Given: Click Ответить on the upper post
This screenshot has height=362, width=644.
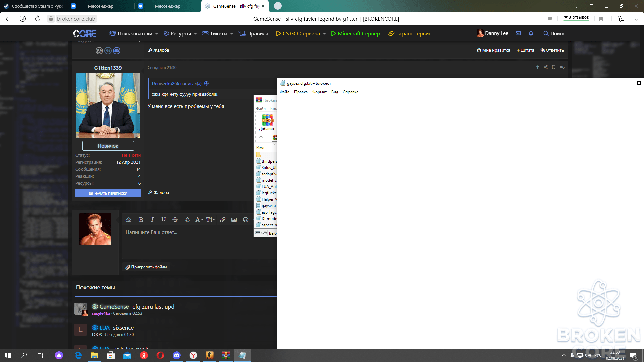Looking at the screenshot, I should click(552, 50).
